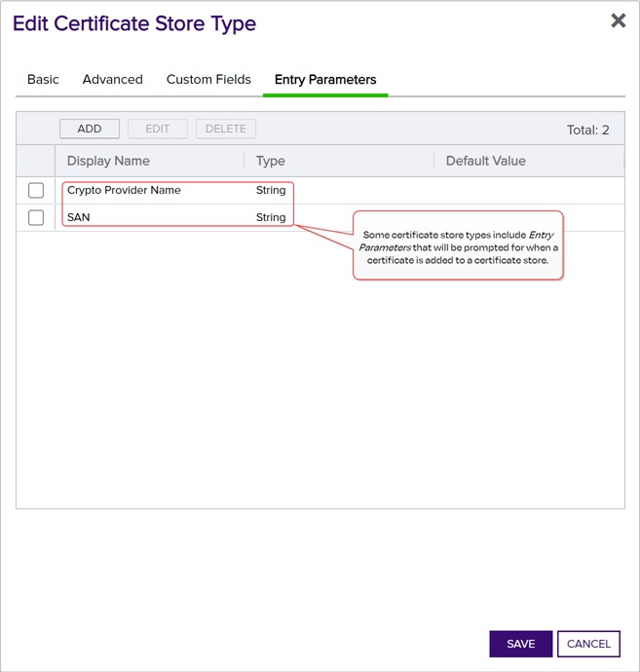Cancel editing with the CANCEL button
640x672 pixels.
(x=588, y=644)
